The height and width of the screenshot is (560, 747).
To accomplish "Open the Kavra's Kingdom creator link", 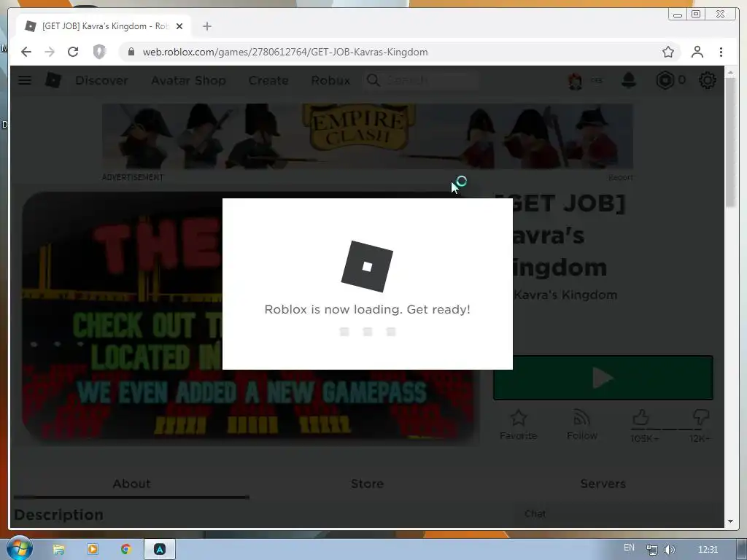I will coord(565,295).
